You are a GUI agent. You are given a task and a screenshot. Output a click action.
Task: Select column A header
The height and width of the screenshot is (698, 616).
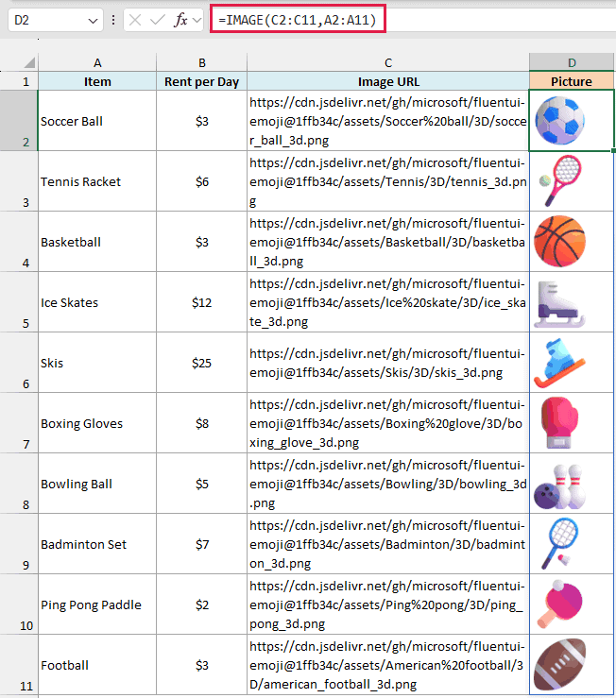(97, 62)
